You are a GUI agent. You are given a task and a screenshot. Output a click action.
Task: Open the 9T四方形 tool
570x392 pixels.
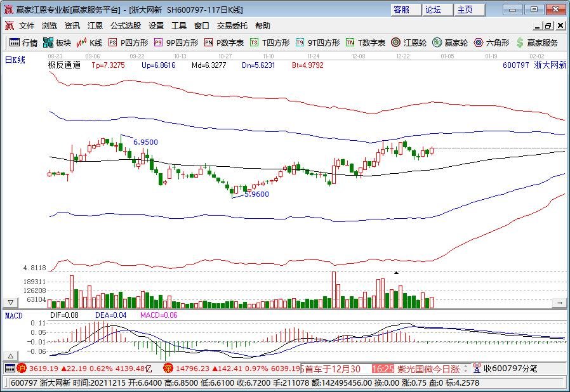pos(317,43)
